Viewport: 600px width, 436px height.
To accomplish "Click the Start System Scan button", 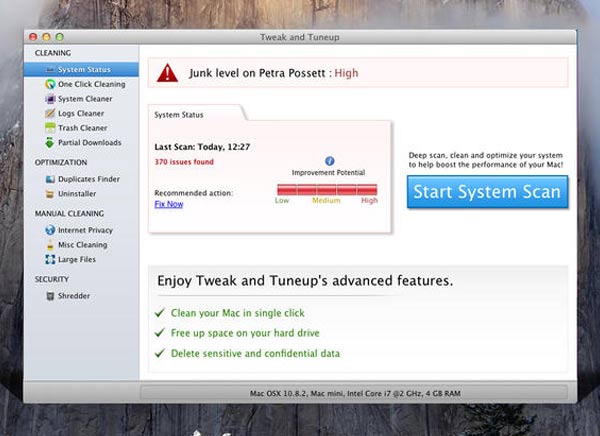I will point(488,192).
